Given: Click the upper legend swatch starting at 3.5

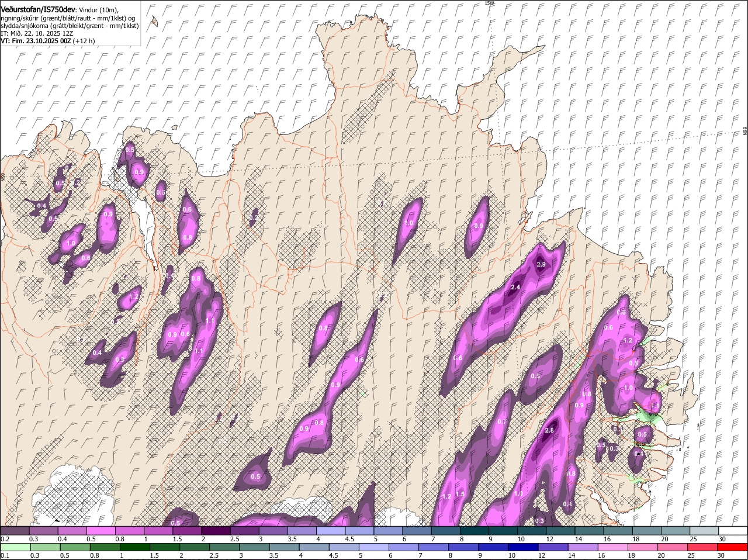Looking at the screenshot, I should tap(302, 531).
